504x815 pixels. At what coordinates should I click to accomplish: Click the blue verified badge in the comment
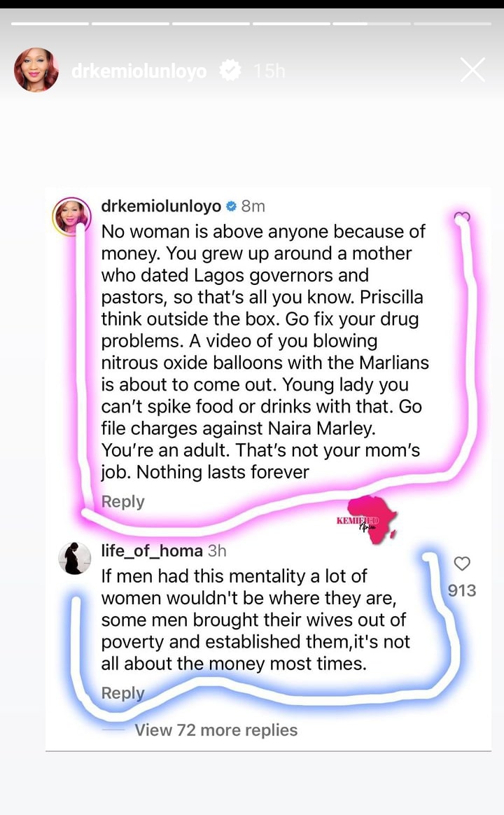(231, 207)
